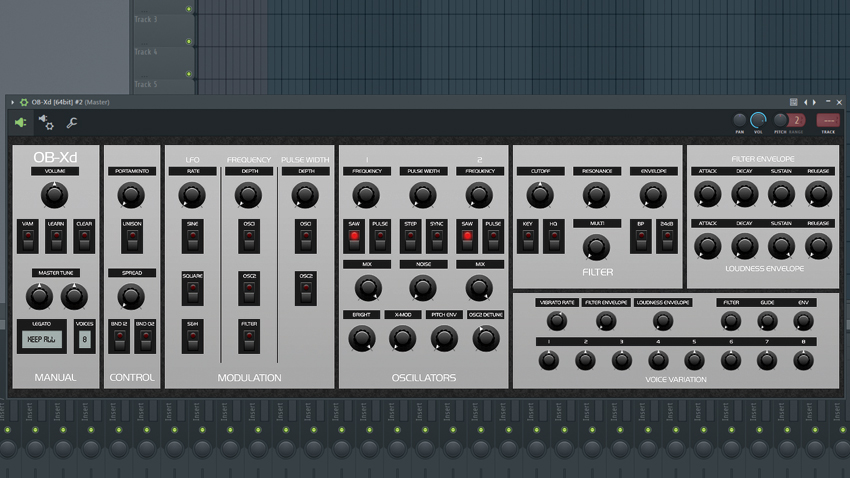Toggle the oscillator STEP switch
Screen dimensions: 850x478
click(x=410, y=237)
